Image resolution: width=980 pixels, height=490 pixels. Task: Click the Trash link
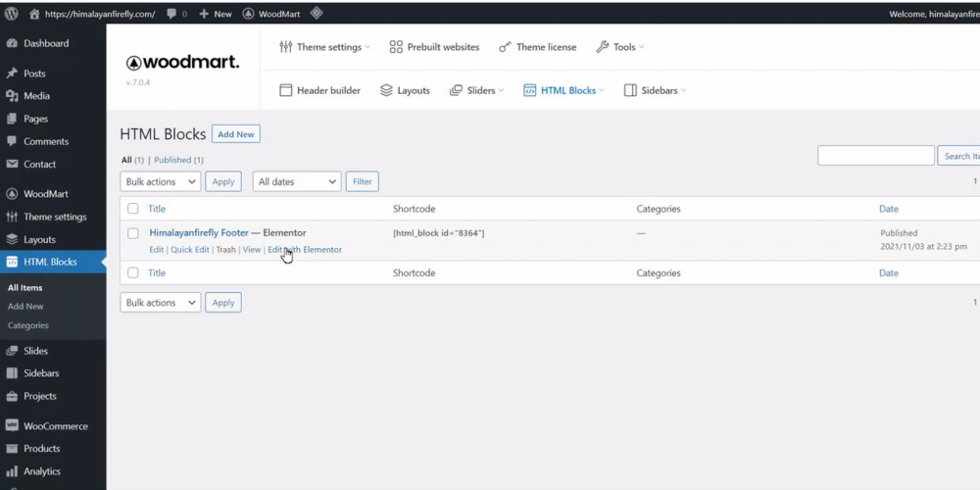point(225,249)
